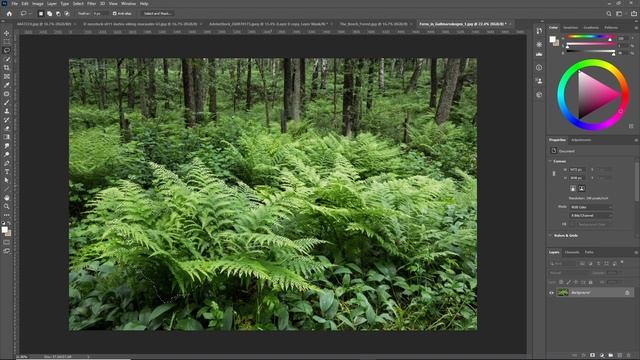
Task: Switch to the Swatches panel tab
Action: 570,28
